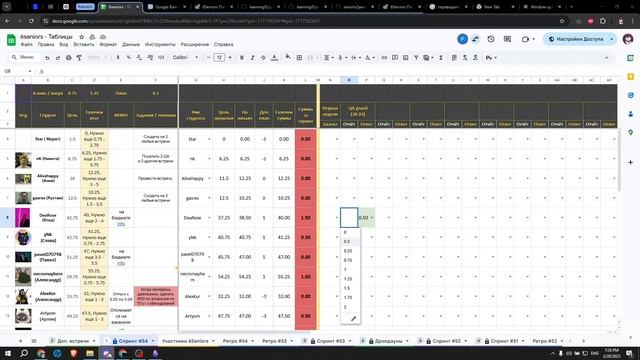Click the Insert link icon

384,58
